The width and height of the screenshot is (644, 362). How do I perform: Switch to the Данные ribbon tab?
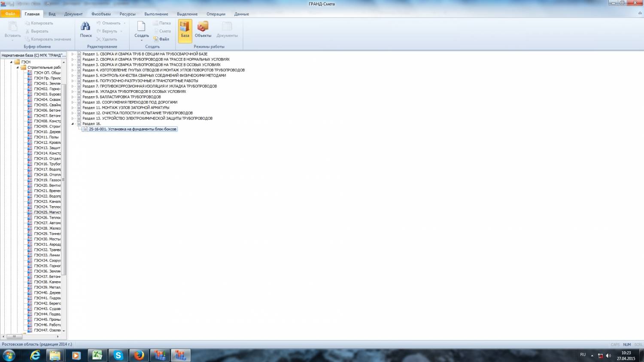click(x=242, y=14)
